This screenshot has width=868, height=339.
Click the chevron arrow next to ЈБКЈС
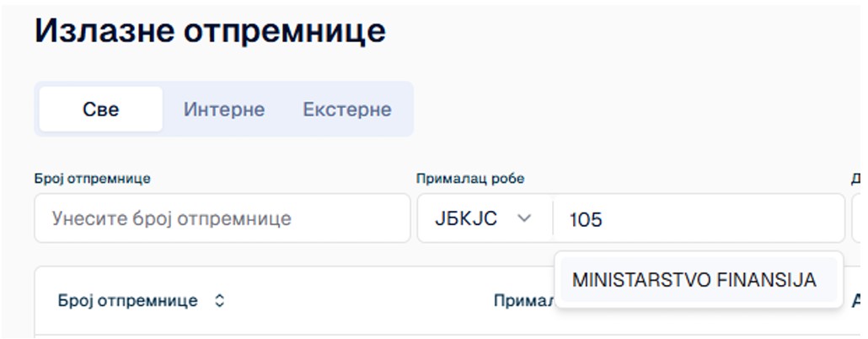click(524, 218)
